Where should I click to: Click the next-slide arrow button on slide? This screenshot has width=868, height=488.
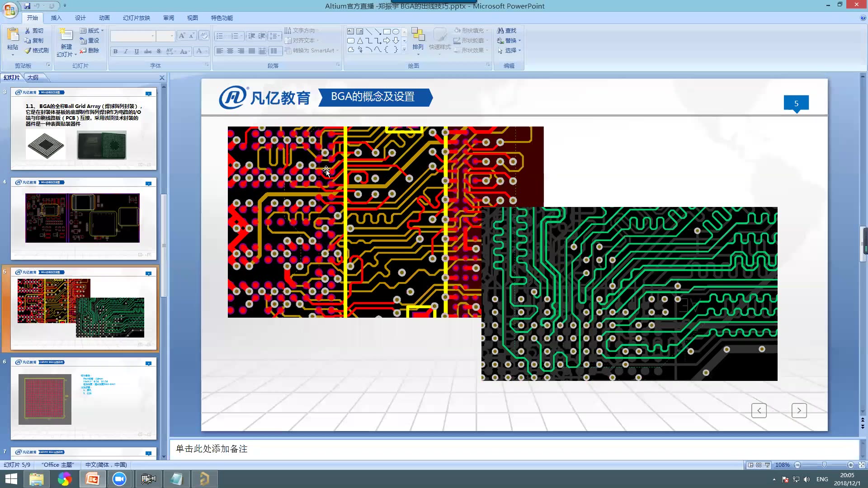click(x=799, y=411)
